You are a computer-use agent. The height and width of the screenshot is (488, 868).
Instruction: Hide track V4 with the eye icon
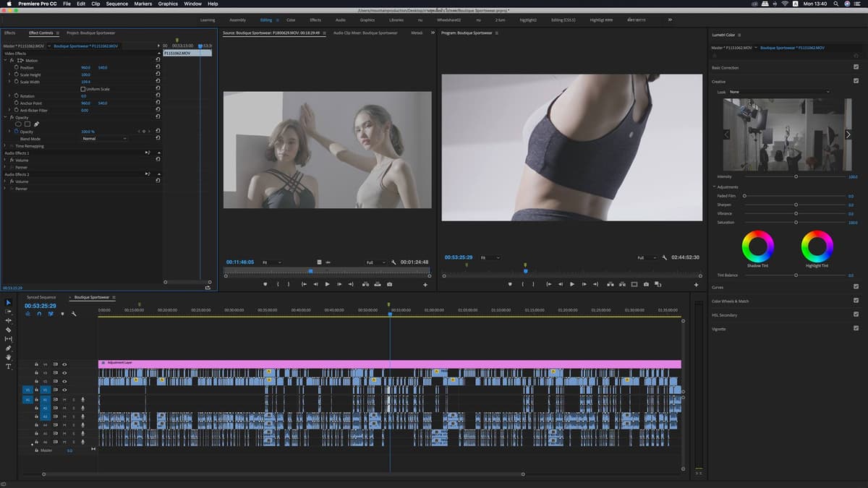(x=64, y=364)
